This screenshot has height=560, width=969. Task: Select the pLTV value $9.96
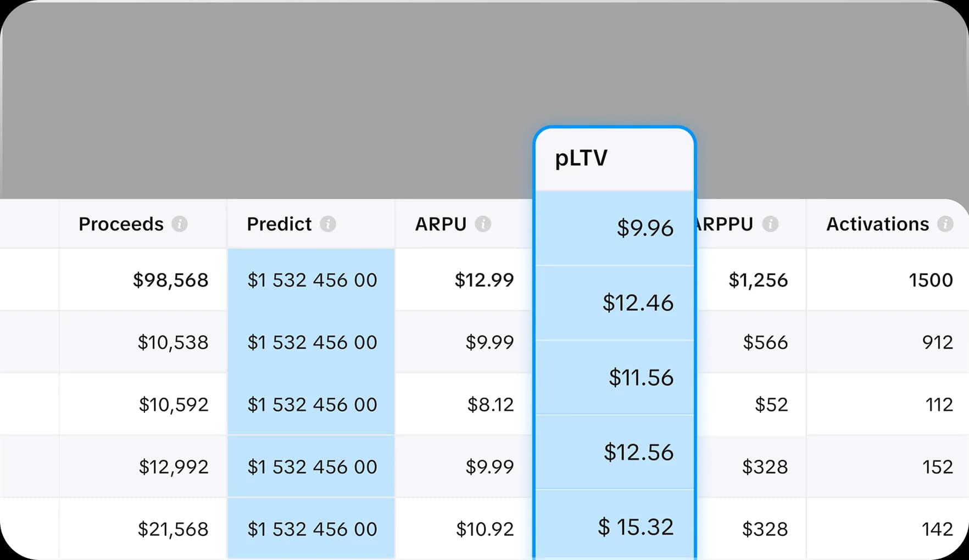point(645,228)
